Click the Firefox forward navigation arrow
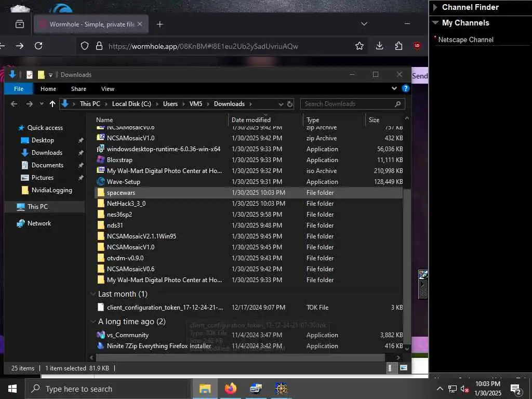Viewport: 532px width, 399px height. [19, 46]
